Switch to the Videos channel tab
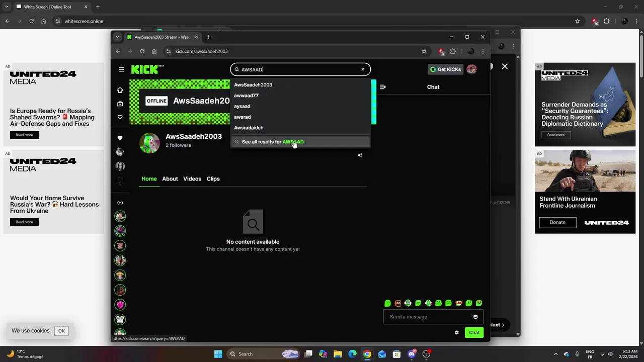This screenshot has width=644, height=362. [x=192, y=179]
